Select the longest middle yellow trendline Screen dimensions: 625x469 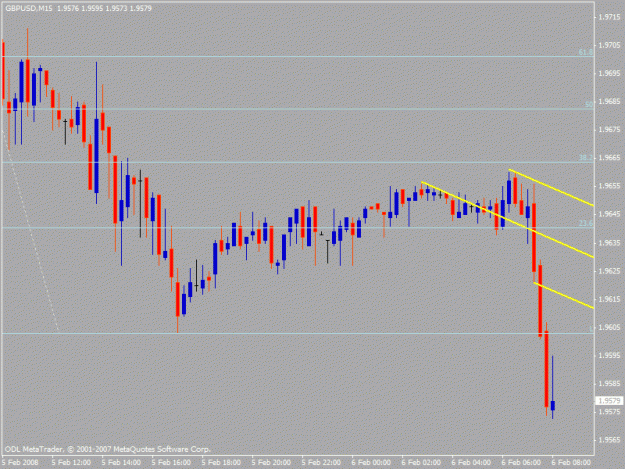507,220
